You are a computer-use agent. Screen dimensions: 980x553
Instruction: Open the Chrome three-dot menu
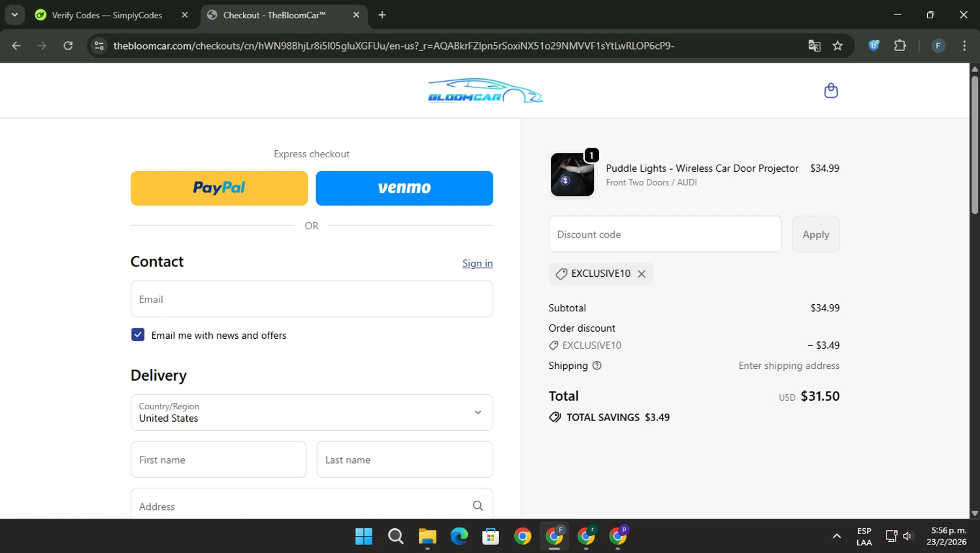point(964,46)
